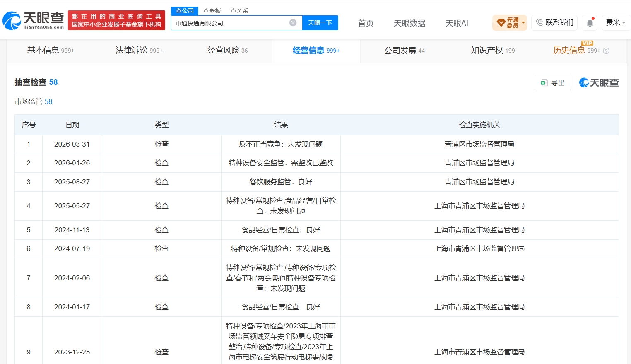This screenshot has height=364, width=631.
Task: Open the 法律诉讼 tab
Action: pyautogui.click(x=139, y=51)
